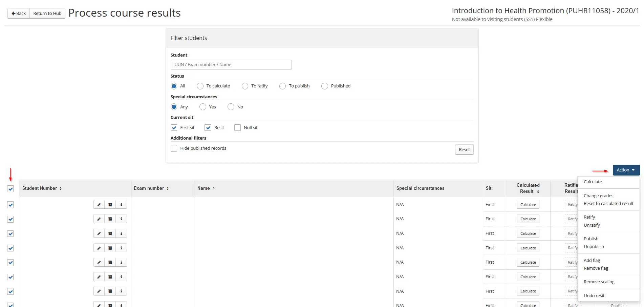Click the pencil edit icon in the first student row
The height and width of the screenshot is (307, 644).
coord(99,205)
